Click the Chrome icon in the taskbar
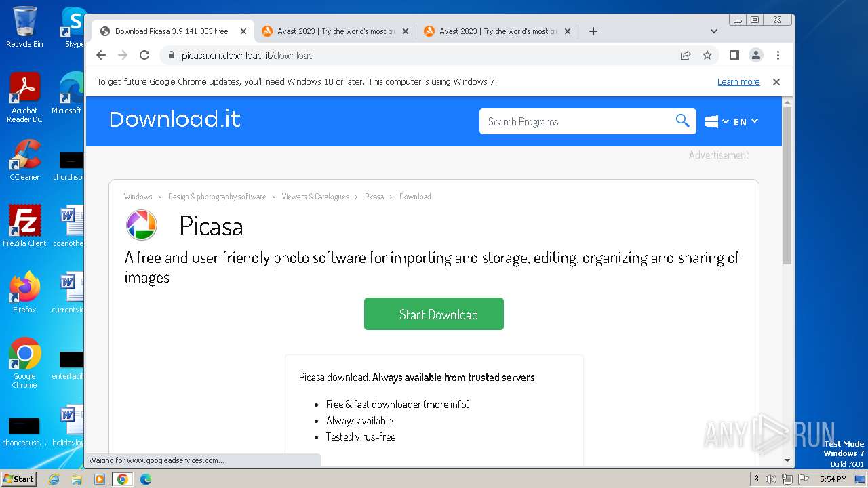The height and width of the screenshot is (488, 868). click(x=123, y=479)
